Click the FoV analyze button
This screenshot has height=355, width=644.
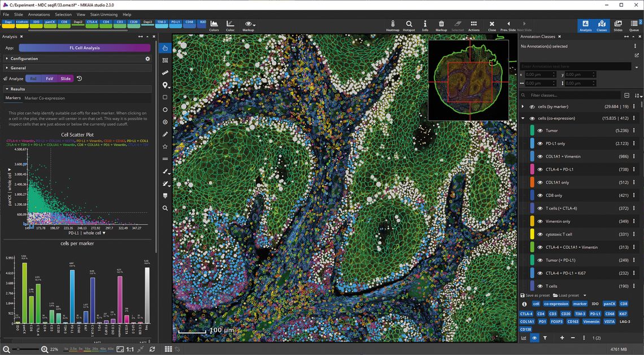[49, 78]
